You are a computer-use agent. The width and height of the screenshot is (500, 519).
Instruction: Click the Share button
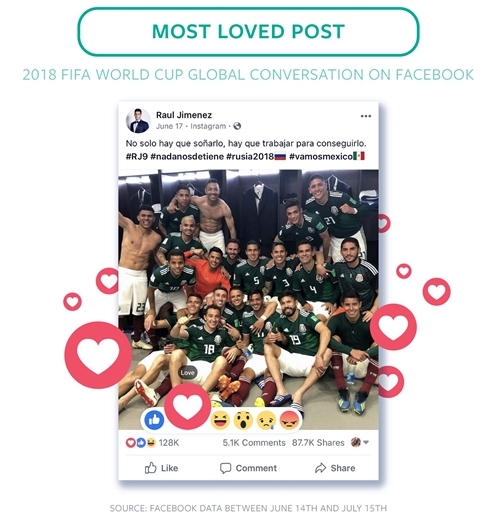335,468
